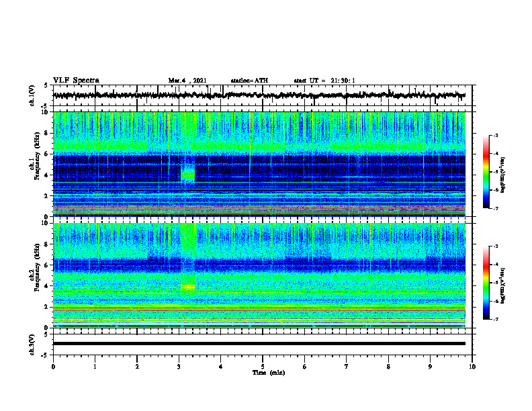Click the bright 4 kHz burst in ch.2 spectrogram

tap(187, 287)
